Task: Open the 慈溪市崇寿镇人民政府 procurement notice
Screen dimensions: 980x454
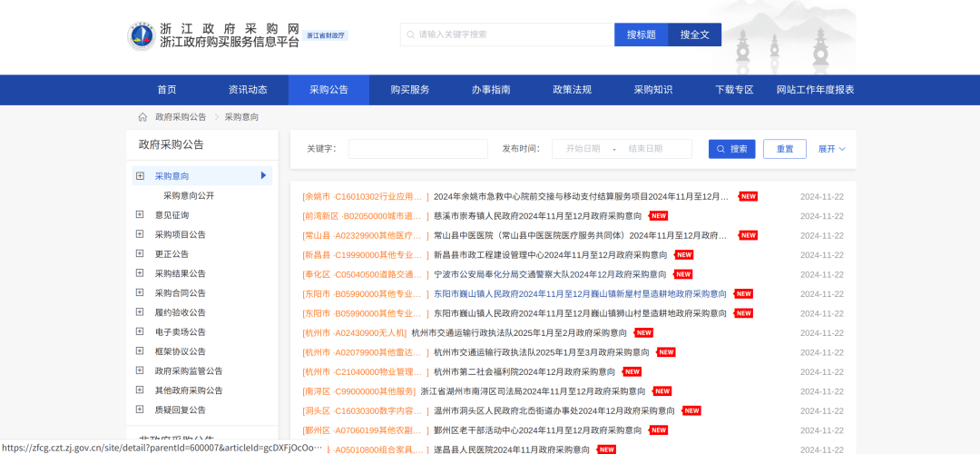Action: [537, 216]
